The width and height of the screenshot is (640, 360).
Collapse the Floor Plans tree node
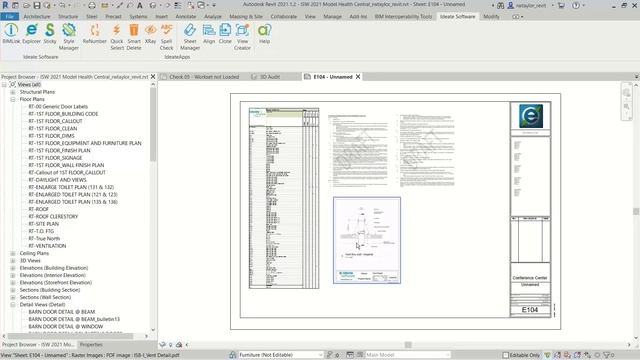(x=13, y=99)
